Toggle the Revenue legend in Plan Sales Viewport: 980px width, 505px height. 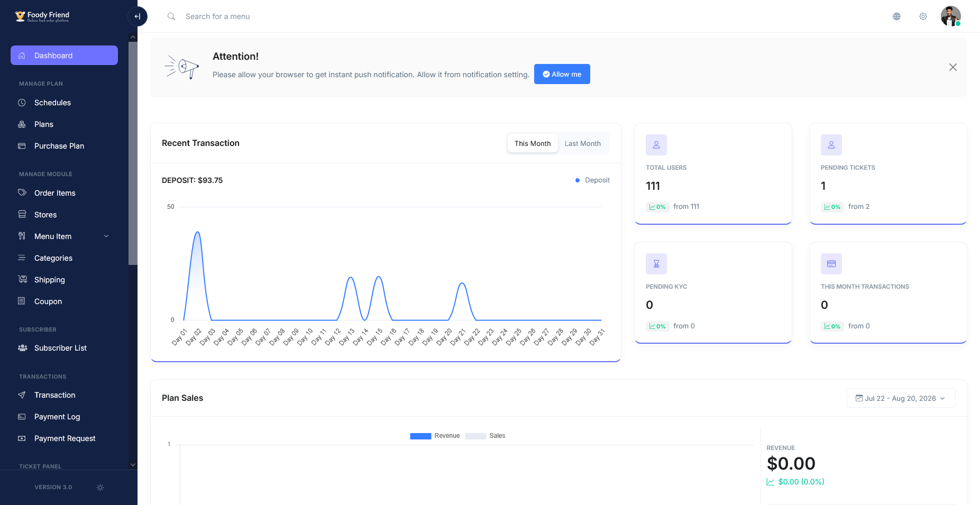(435, 436)
